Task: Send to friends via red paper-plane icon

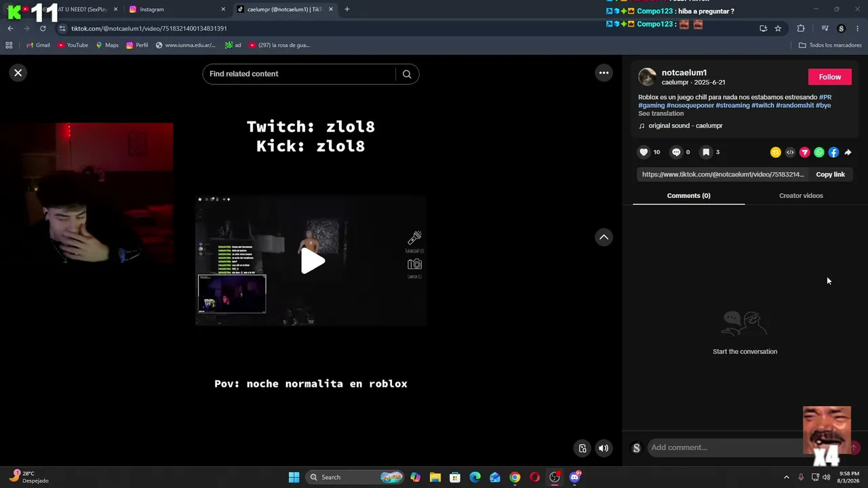Action: 804,152
